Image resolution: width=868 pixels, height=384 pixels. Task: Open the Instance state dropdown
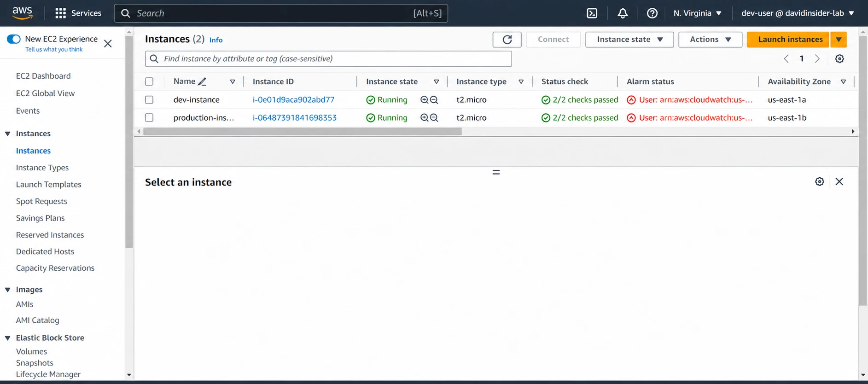pos(629,40)
